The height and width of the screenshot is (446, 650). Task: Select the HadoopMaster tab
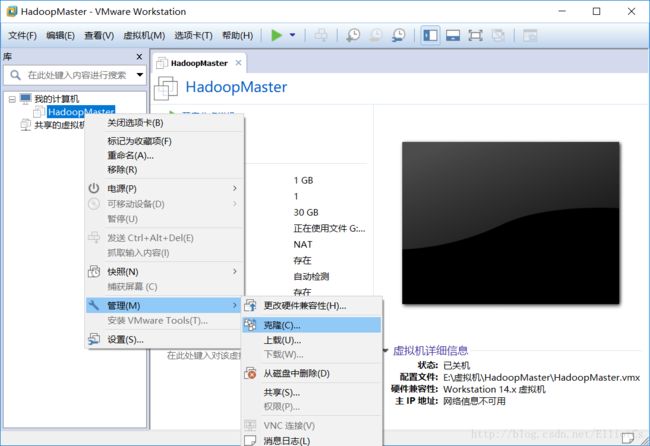(199, 63)
